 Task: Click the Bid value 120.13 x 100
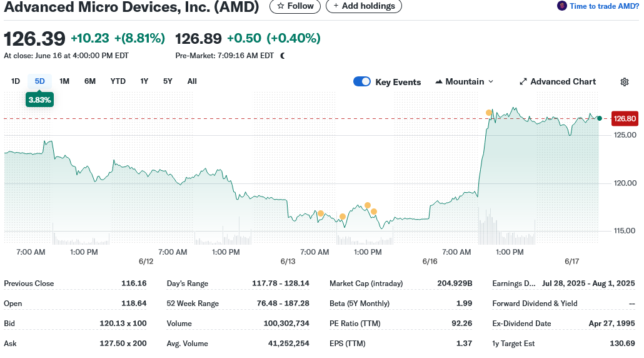123,324
